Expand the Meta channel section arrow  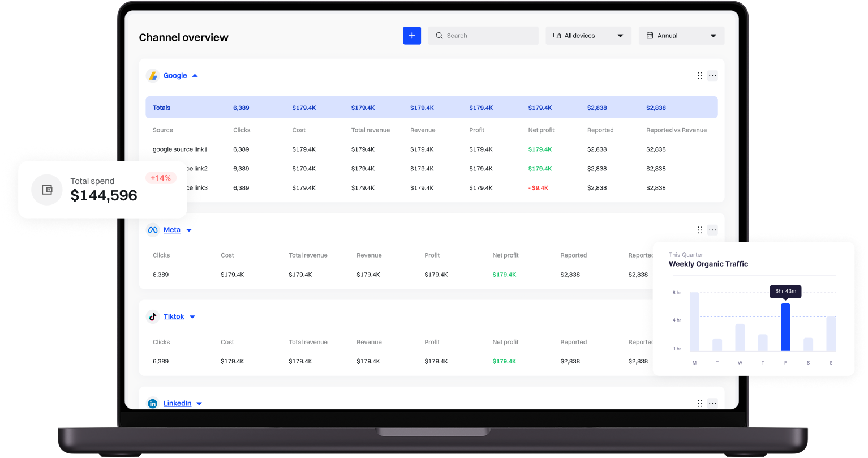point(189,230)
